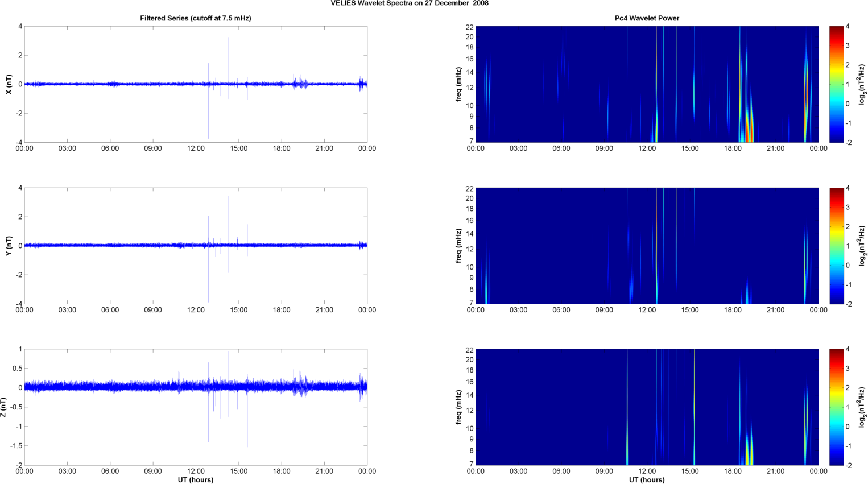This screenshot has height=484, width=868.
Task: Select the Filtered Series cutoff heading
Action: (x=195, y=18)
